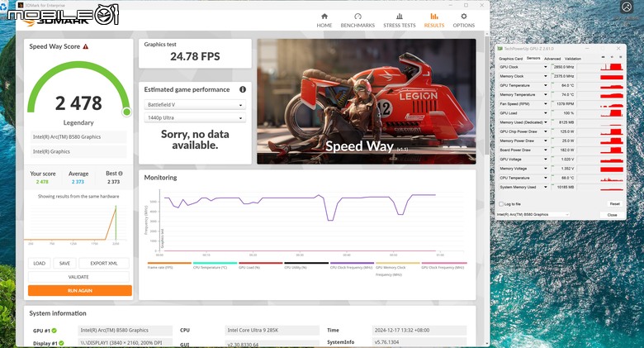
Task: Select the GPU-Z Sensors tab
Action: pyautogui.click(x=533, y=59)
